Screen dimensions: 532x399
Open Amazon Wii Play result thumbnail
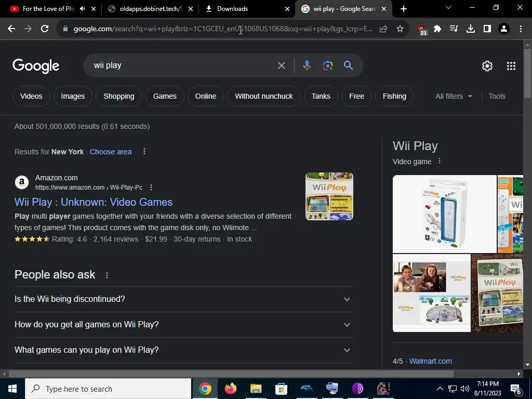click(x=329, y=196)
